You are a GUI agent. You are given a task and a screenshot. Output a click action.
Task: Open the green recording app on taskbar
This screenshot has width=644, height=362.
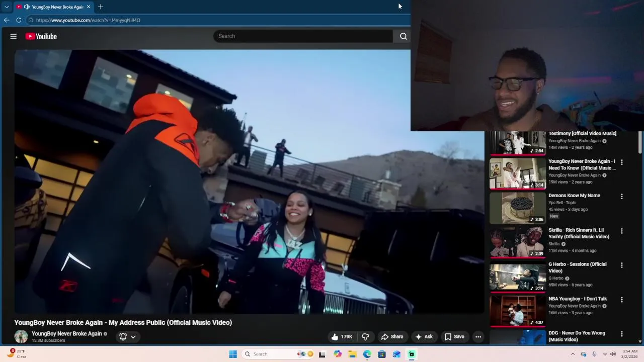click(412, 354)
